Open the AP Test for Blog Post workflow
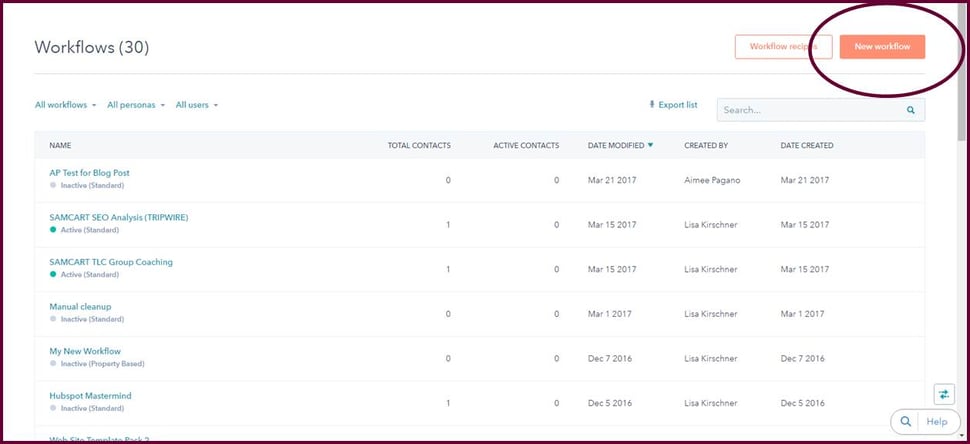 (89, 173)
